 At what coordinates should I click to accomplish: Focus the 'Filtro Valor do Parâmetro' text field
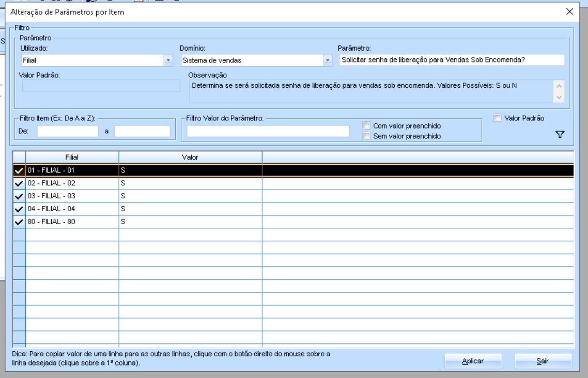(x=268, y=132)
